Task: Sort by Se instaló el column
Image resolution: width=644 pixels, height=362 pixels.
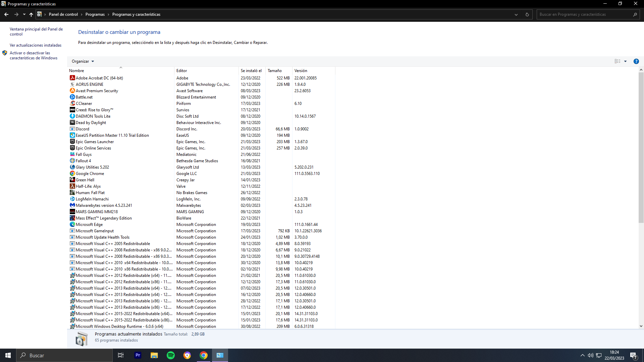Action: (252, 71)
